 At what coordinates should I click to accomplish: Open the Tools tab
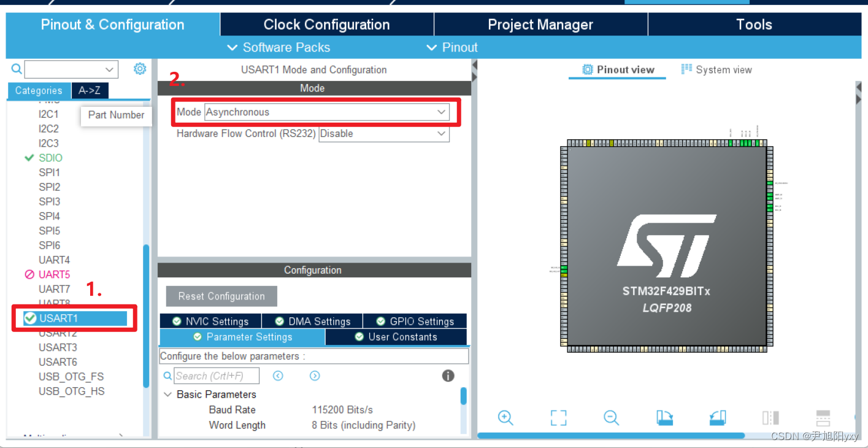point(754,25)
